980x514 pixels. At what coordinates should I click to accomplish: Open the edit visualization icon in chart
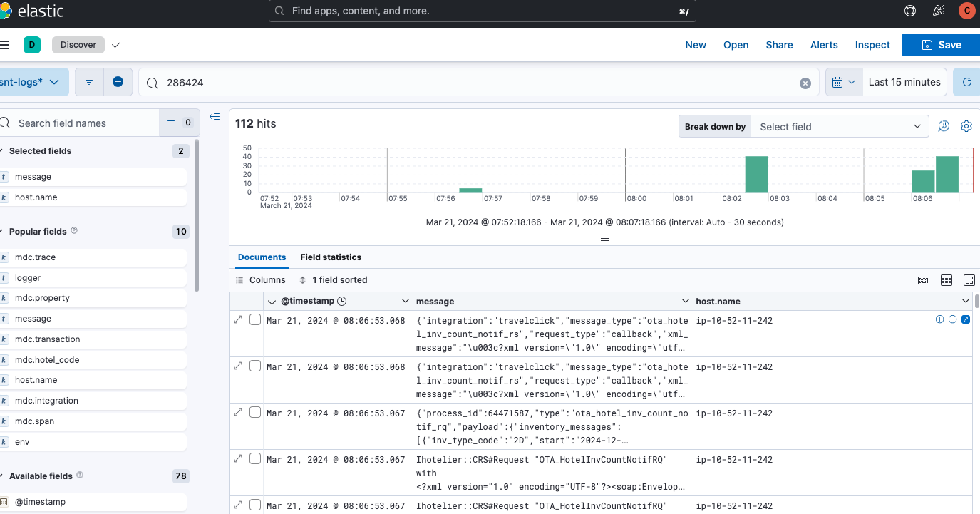click(944, 126)
